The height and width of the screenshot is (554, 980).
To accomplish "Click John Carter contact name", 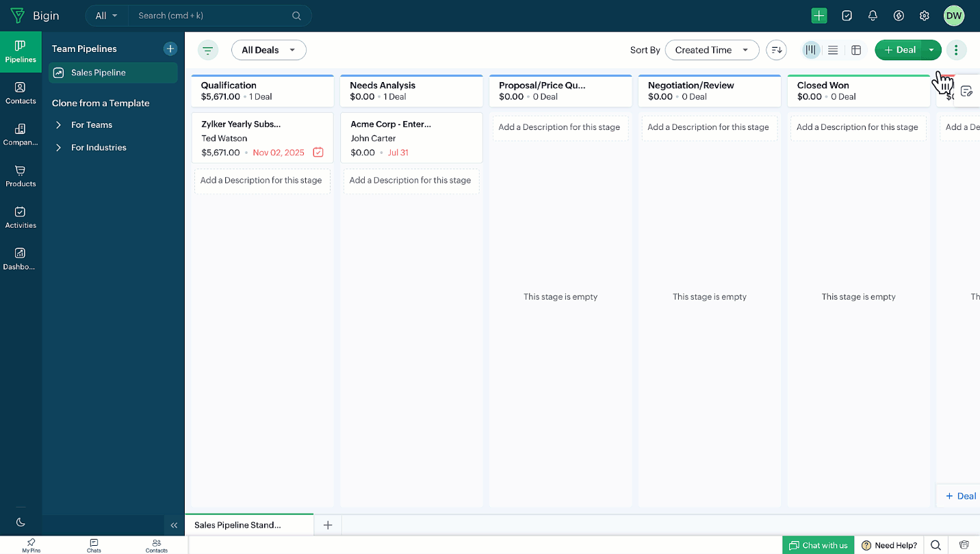I will click(374, 138).
